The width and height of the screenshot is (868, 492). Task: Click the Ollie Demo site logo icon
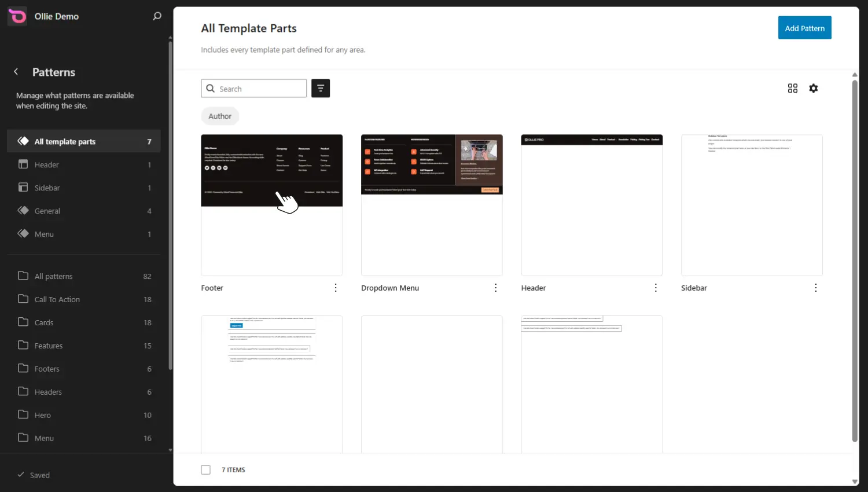[x=17, y=16]
